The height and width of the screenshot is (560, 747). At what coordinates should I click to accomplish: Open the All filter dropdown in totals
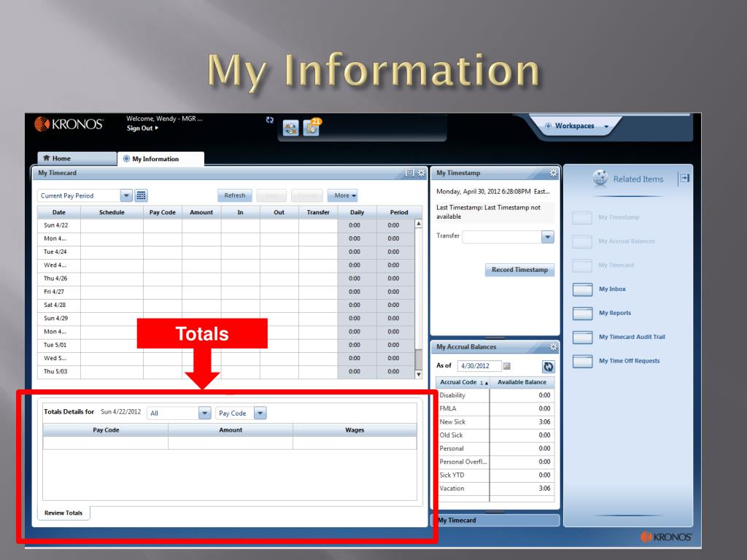click(204, 413)
